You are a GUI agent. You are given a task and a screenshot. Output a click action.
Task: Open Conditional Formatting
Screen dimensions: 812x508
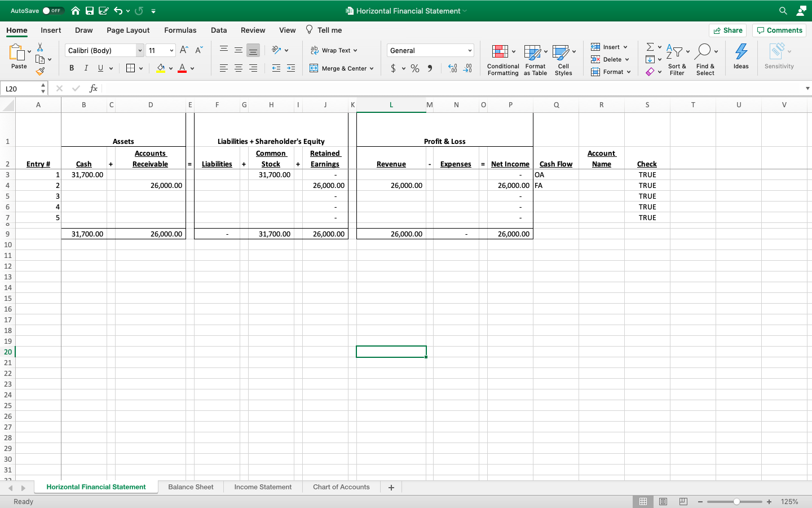click(x=503, y=60)
